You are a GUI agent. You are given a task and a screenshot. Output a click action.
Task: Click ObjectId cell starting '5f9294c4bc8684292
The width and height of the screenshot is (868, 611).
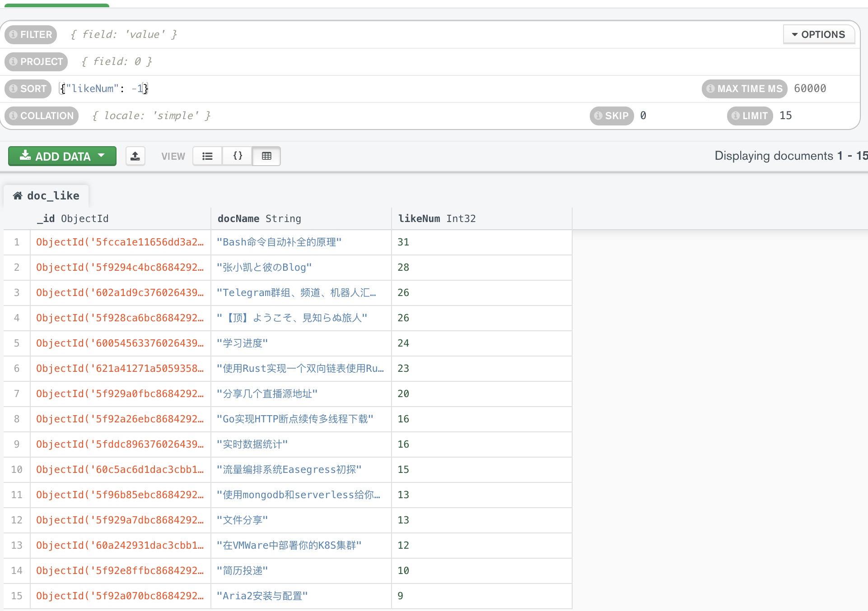[x=121, y=268]
